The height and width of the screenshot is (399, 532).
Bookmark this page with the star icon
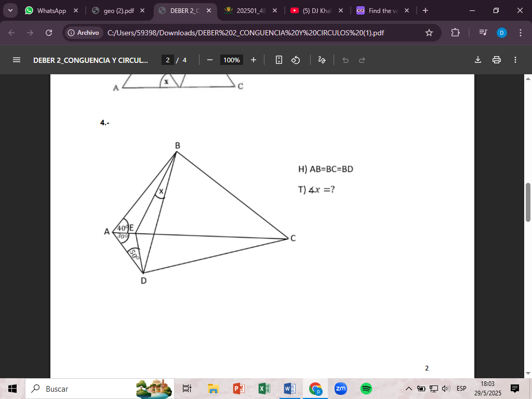pos(429,32)
